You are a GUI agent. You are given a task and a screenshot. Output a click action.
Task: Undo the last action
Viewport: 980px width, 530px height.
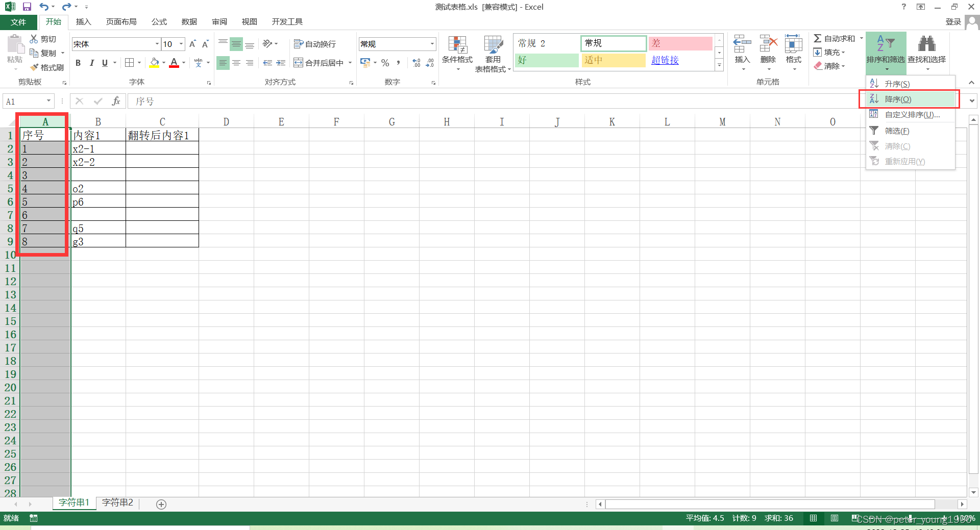pyautogui.click(x=44, y=7)
